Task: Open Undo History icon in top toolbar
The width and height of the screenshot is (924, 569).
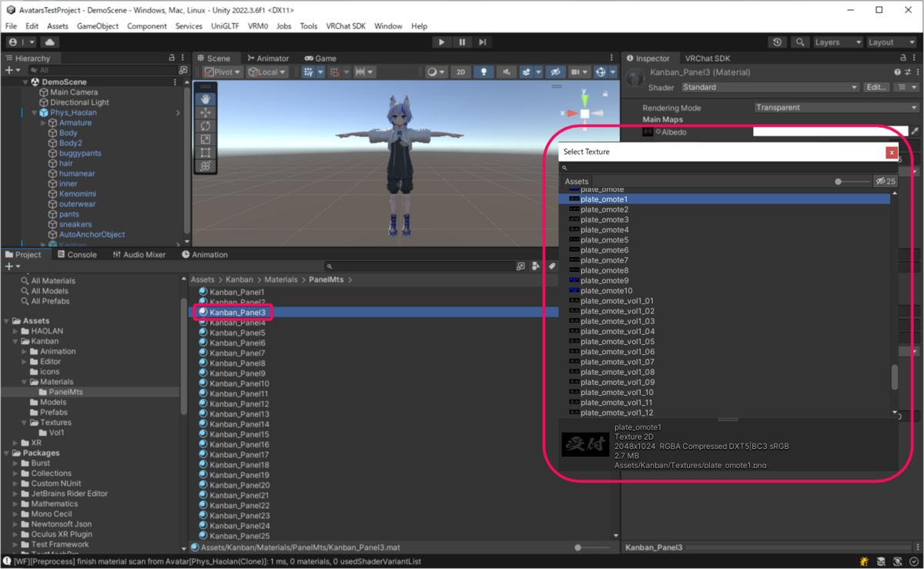Action: pyautogui.click(x=778, y=42)
